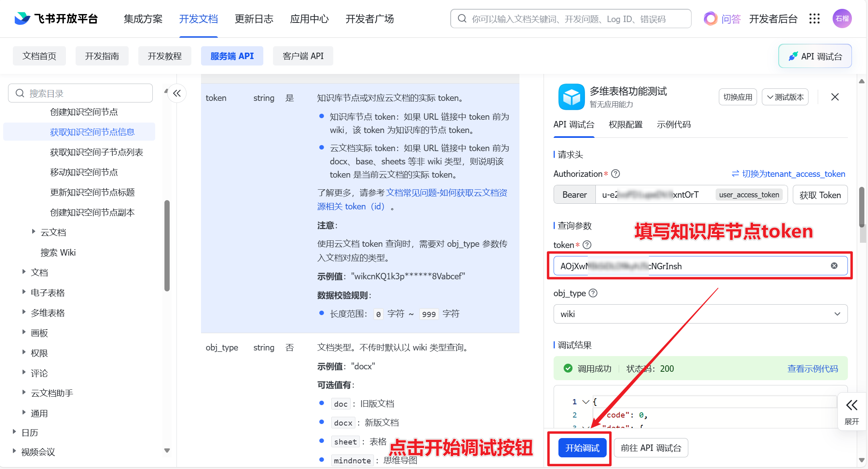
Task: Close the API debugging panel
Action: pyautogui.click(x=835, y=97)
